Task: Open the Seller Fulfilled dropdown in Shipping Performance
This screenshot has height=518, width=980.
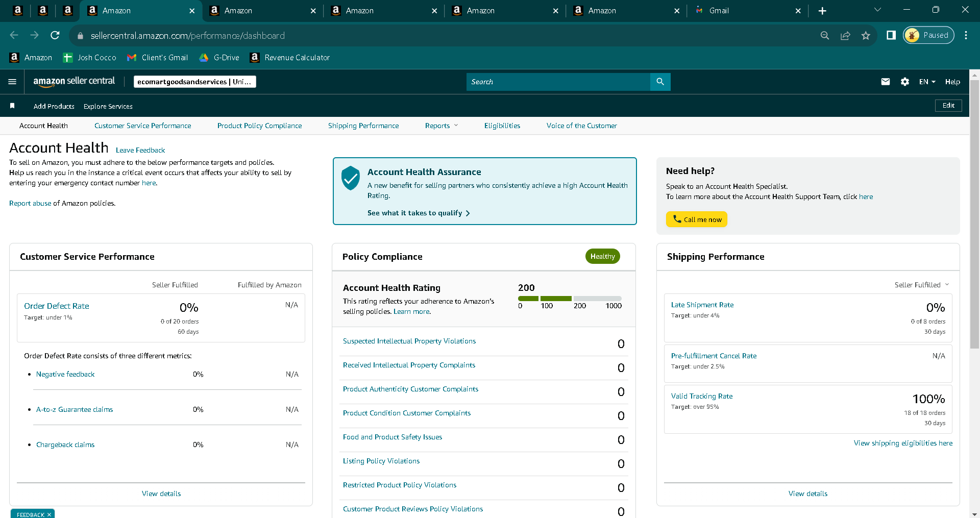Action: (x=922, y=285)
